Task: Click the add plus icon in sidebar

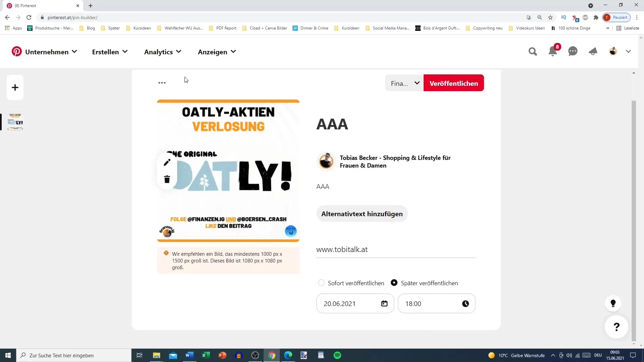Action: tap(15, 87)
